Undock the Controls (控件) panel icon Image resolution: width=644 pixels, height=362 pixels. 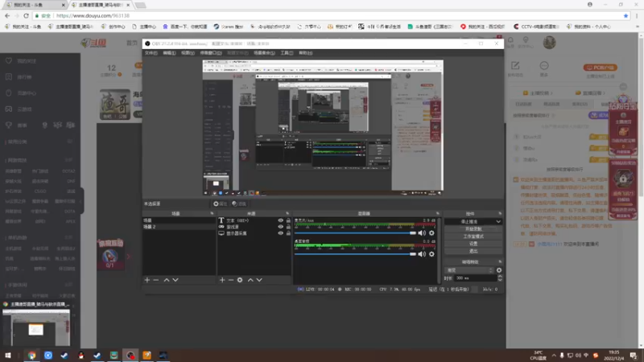click(x=500, y=213)
